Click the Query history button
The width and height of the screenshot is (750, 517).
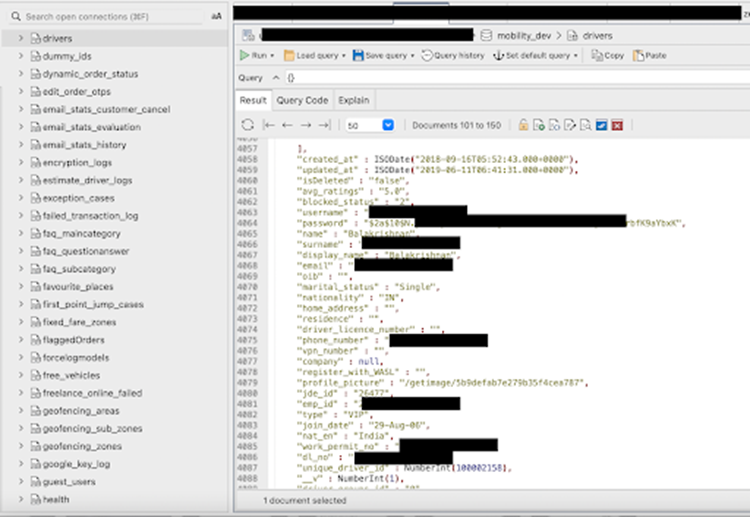pos(453,56)
